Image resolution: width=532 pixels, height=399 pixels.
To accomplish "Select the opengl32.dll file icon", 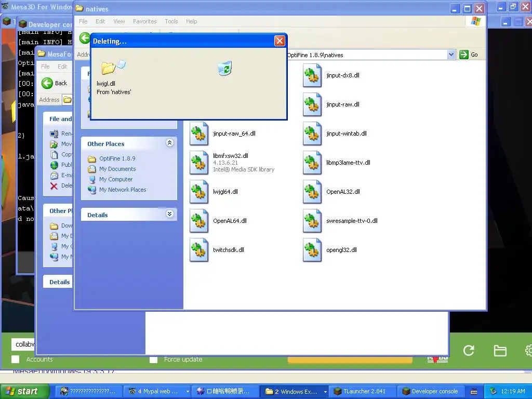I will tap(312, 250).
